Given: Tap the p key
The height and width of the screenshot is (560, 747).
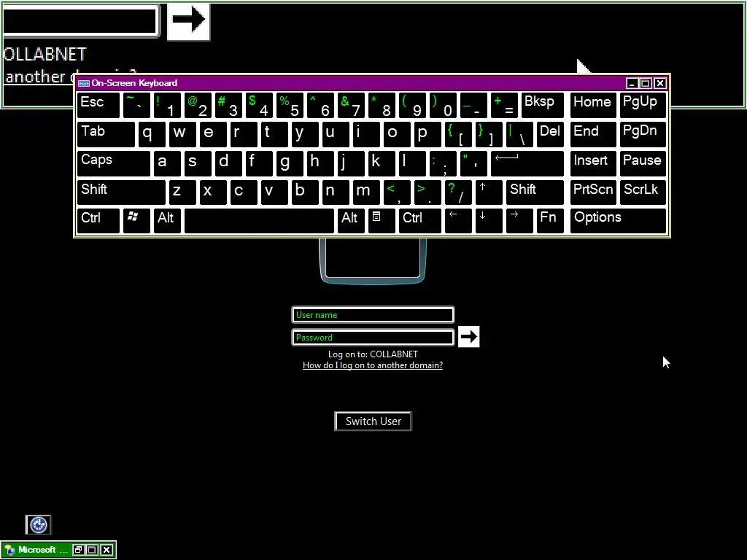Looking at the screenshot, I should (x=427, y=134).
